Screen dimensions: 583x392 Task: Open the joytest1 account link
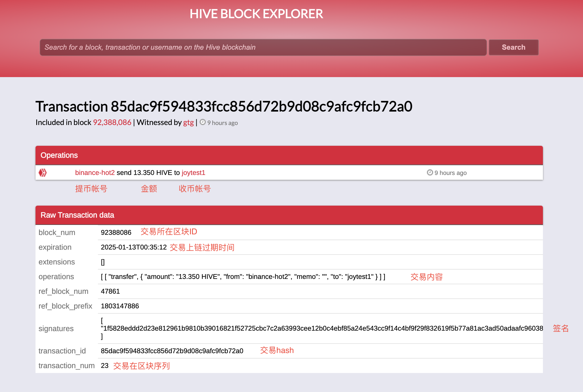coord(193,173)
